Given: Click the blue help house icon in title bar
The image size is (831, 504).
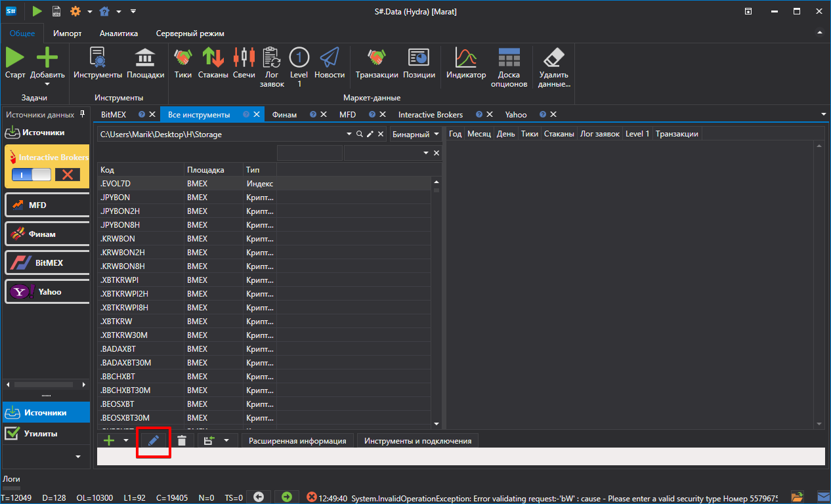Looking at the screenshot, I should (104, 11).
